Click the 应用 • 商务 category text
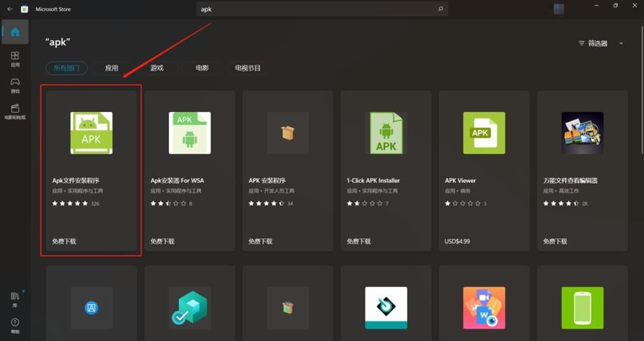The image size is (644, 341). pyautogui.click(x=457, y=191)
